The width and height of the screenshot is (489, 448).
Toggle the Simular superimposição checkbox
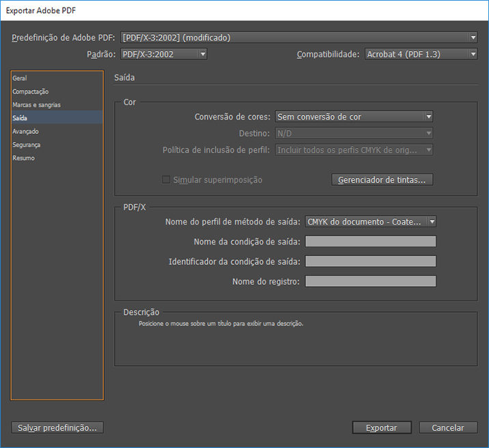(166, 180)
